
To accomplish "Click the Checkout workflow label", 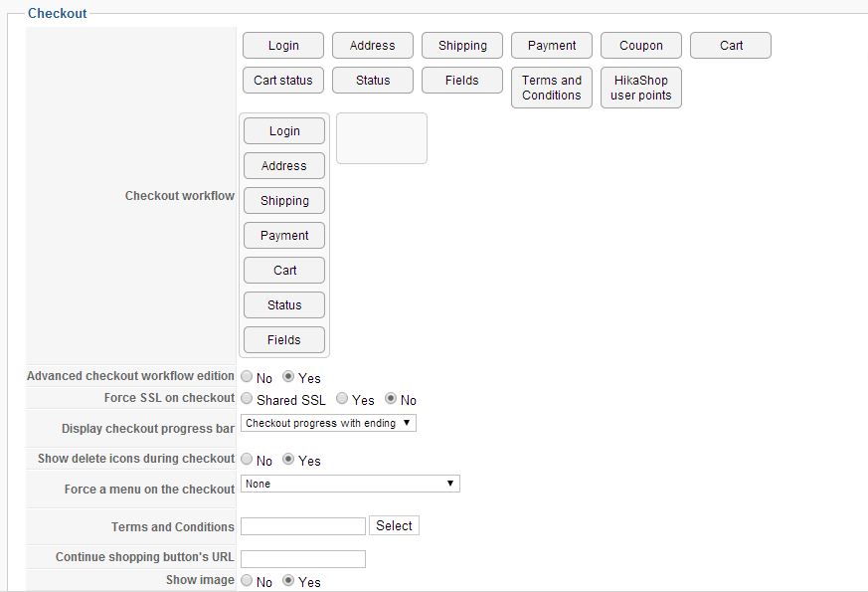I will coord(179,195).
